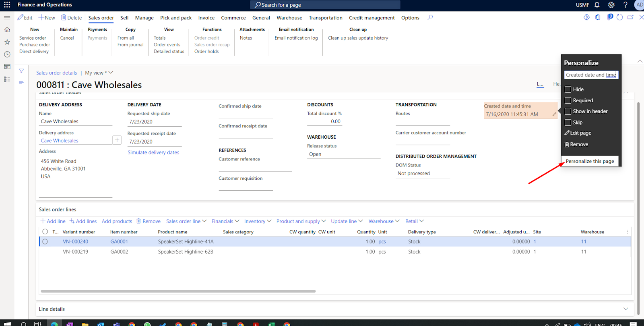
Task: Expand the hamburger navigation pane
Action: 7,18
